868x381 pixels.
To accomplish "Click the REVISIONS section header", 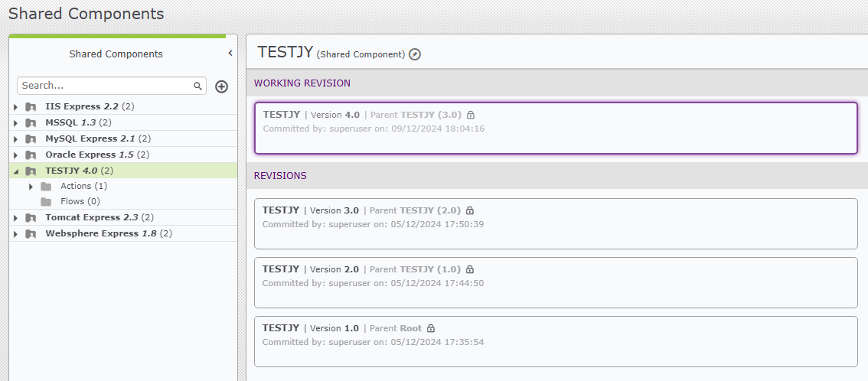I will click(x=280, y=175).
